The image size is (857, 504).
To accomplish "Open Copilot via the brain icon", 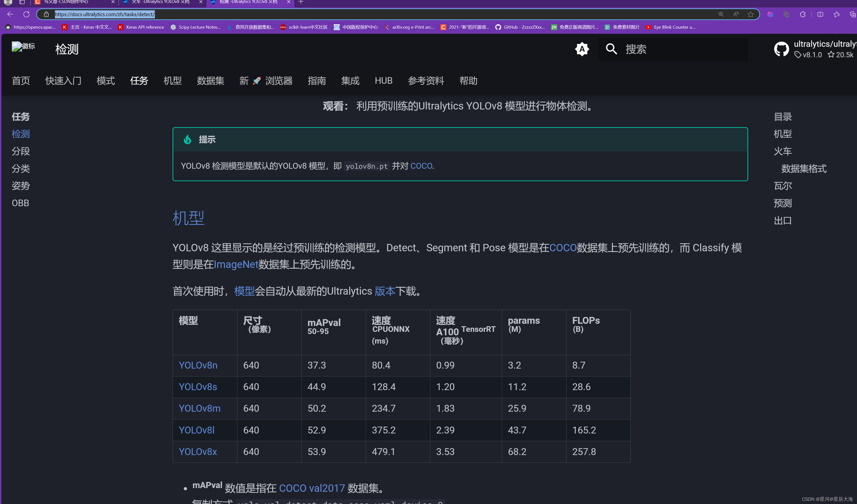I will [x=770, y=14].
